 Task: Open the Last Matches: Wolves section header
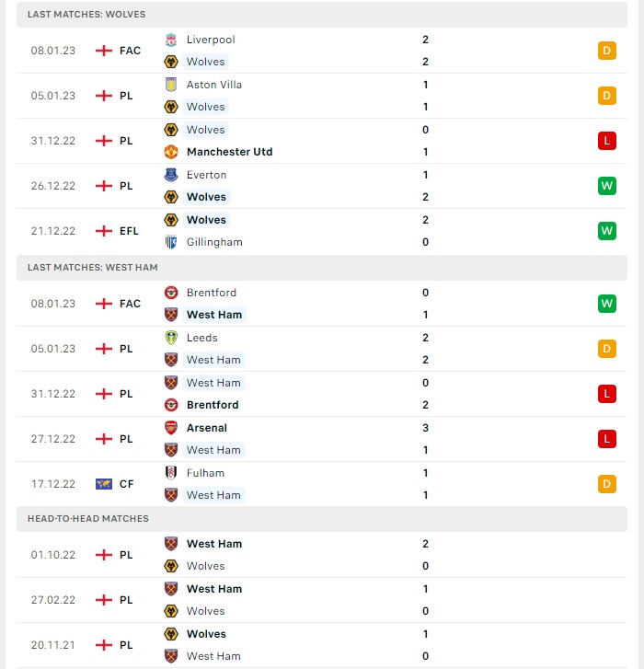pyautogui.click(x=322, y=15)
